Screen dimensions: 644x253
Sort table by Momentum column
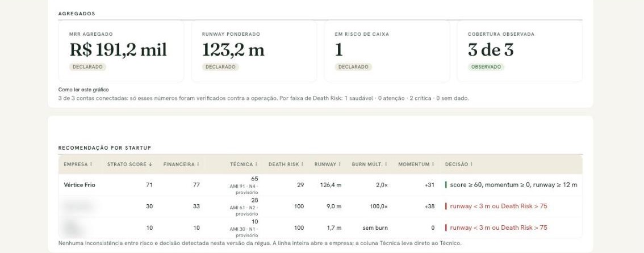coord(416,164)
